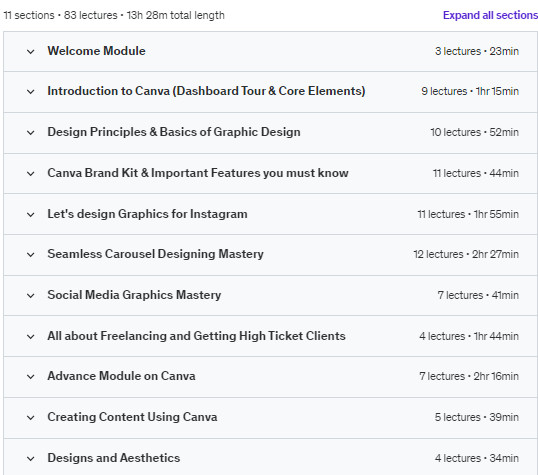The height and width of the screenshot is (475, 538).
Task: Select Creating Content Using Canva title
Action: pos(132,417)
